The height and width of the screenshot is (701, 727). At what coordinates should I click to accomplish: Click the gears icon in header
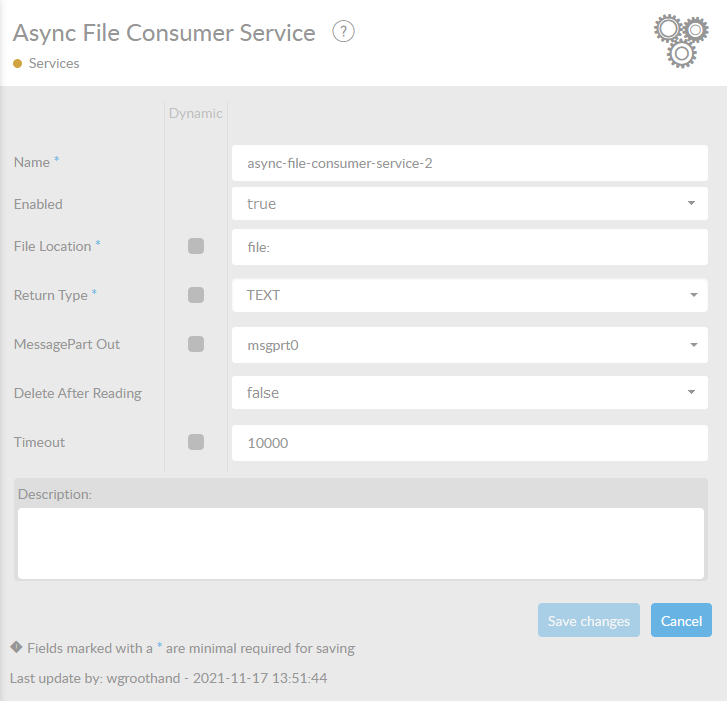(x=680, y=41)
